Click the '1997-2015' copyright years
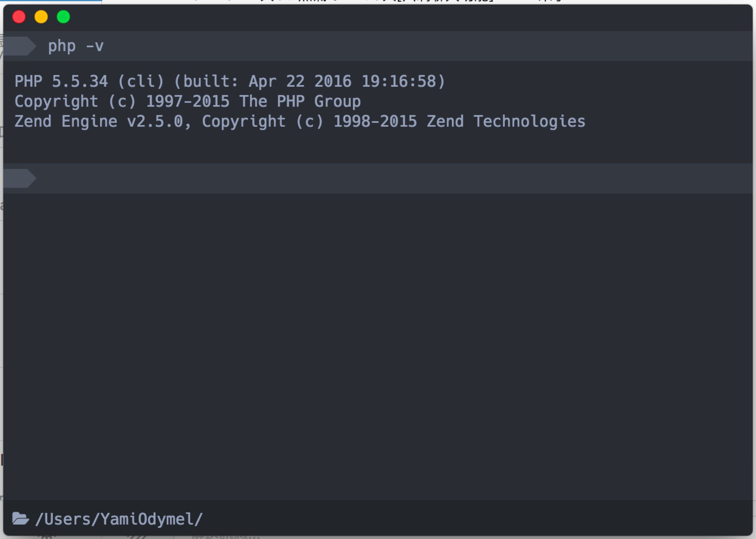 pos(188,101)
